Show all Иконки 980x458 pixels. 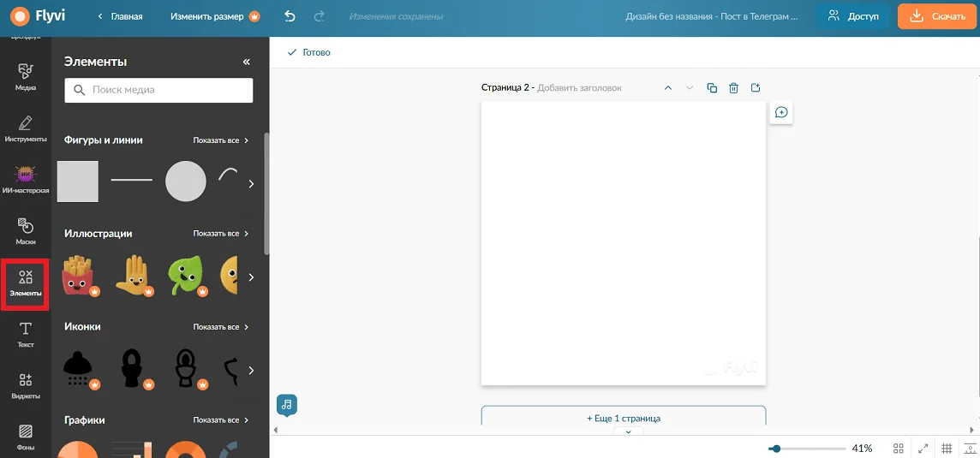tap(221, 327)
